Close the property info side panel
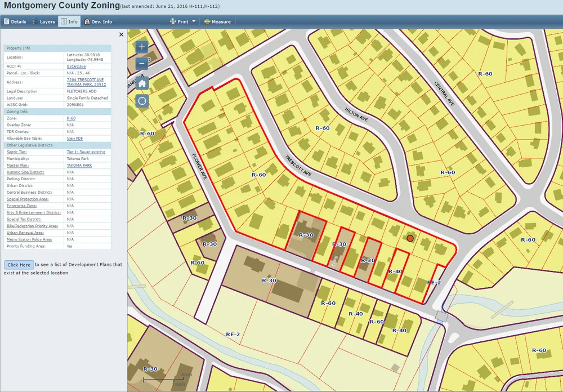 [121, 34]
